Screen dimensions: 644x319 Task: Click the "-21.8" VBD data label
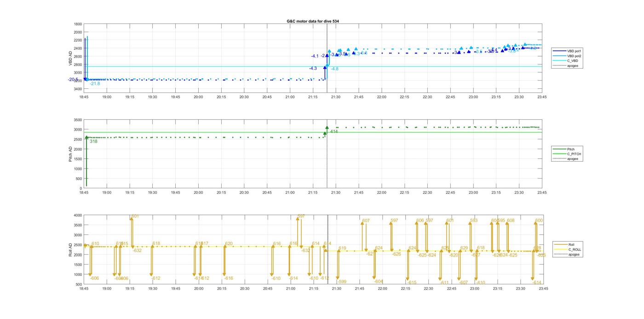[95, 84]
